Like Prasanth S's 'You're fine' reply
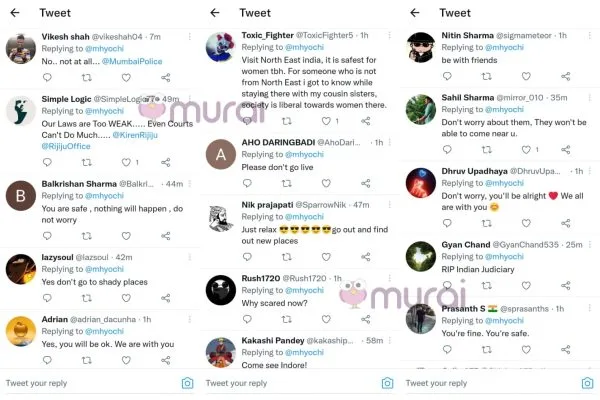The image size is (600, 400). [526, 349]
